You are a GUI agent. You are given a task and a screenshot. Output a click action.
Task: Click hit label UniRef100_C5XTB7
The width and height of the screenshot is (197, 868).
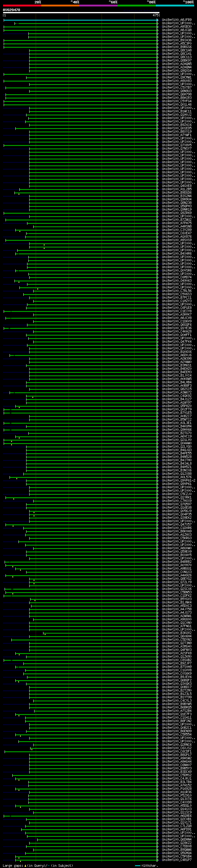[x=176, y=88]
